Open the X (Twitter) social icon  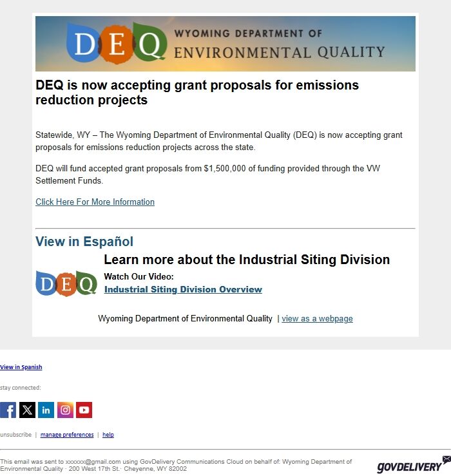[27, 410]
